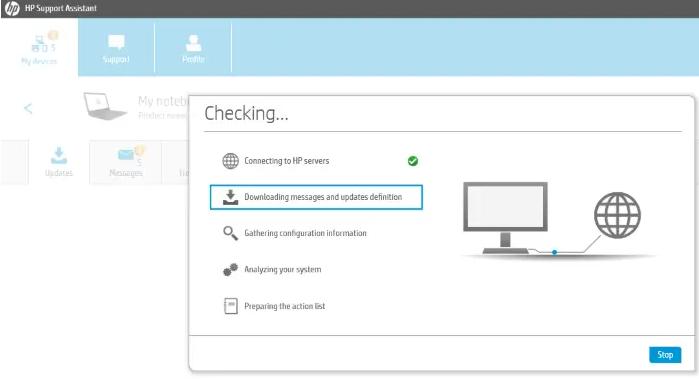Select 'Downloading messages and updates definition' step
Viewport: 699px width, 381px height.
click(316, 197)
